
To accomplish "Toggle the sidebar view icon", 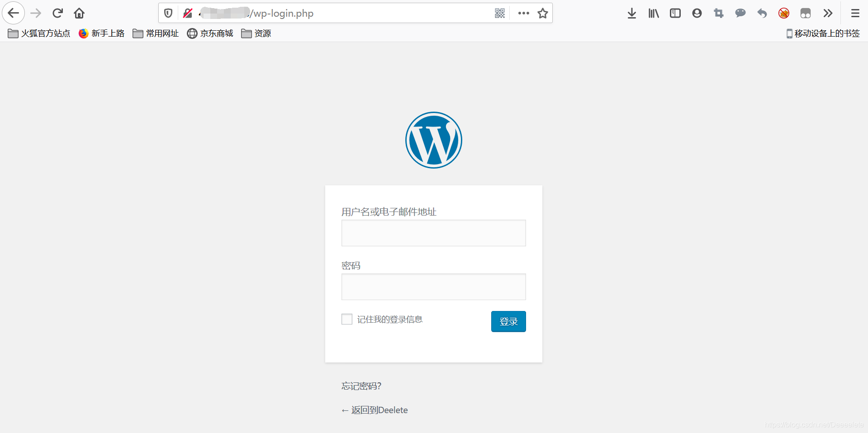I will pyautogui.click(x=675, y=13).
